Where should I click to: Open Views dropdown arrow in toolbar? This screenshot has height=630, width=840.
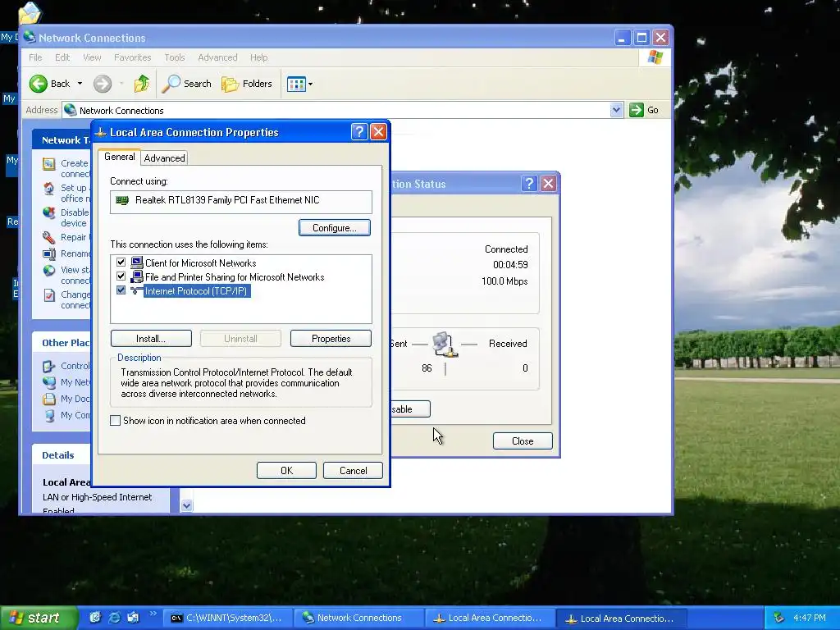(x=310, y=84)
